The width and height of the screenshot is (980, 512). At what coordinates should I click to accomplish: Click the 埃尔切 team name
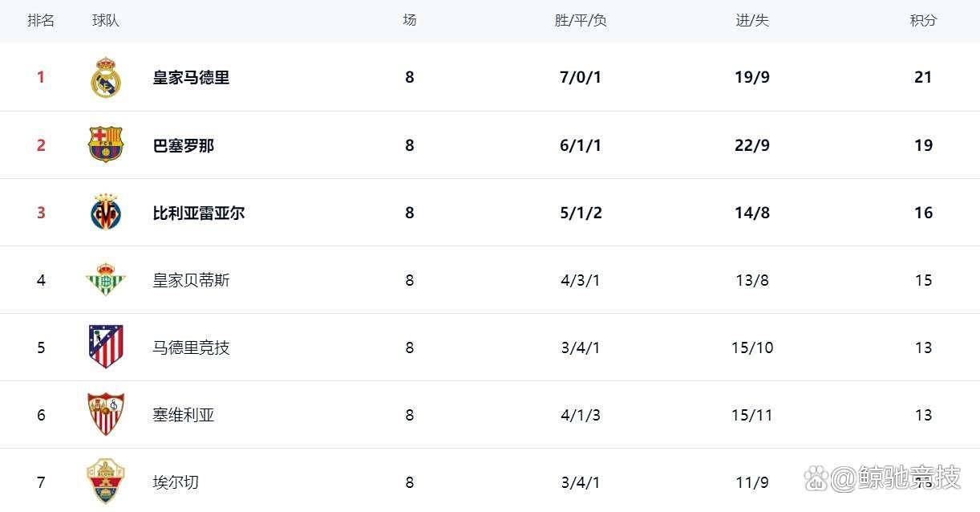click(x=176, y=482)
